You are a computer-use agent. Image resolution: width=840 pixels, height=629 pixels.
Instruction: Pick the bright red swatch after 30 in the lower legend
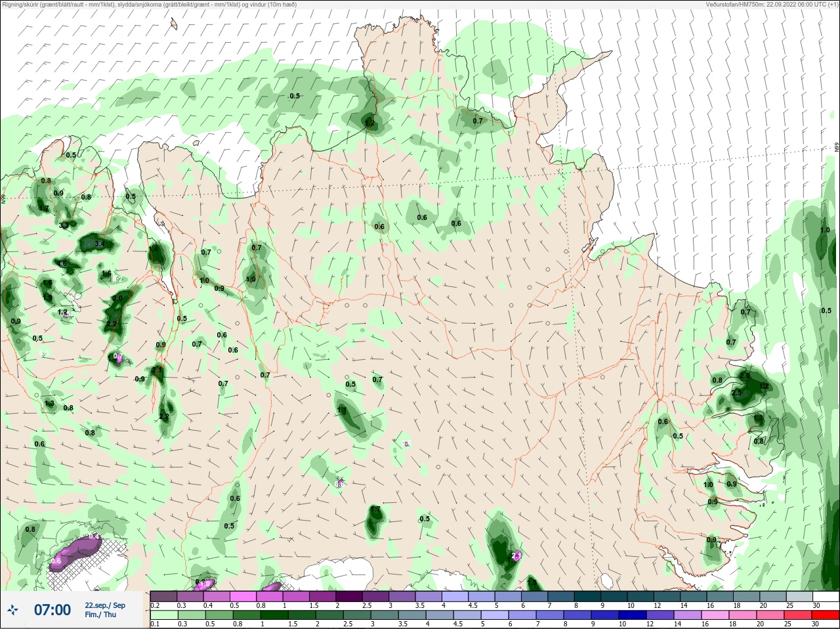tap(826, 615)
